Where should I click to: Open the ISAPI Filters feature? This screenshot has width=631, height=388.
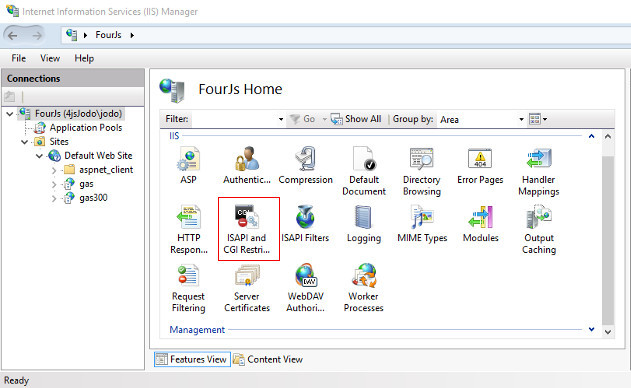pos(305,224)
